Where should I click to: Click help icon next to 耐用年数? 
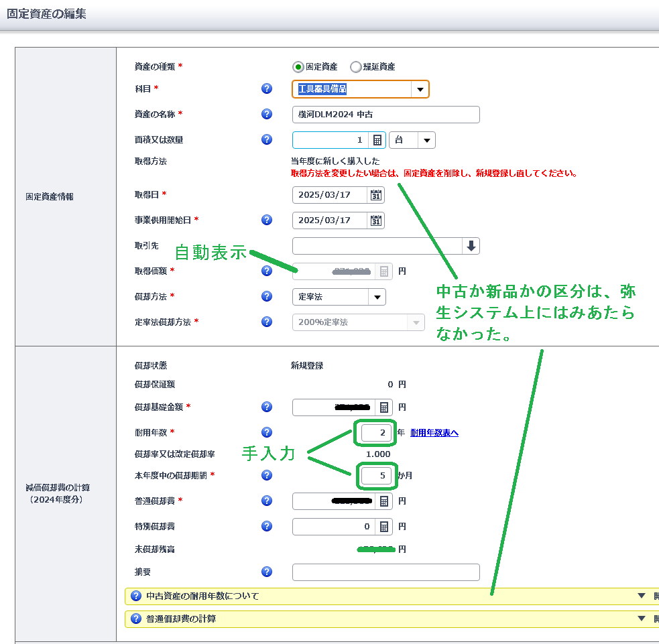pos(267,433)
